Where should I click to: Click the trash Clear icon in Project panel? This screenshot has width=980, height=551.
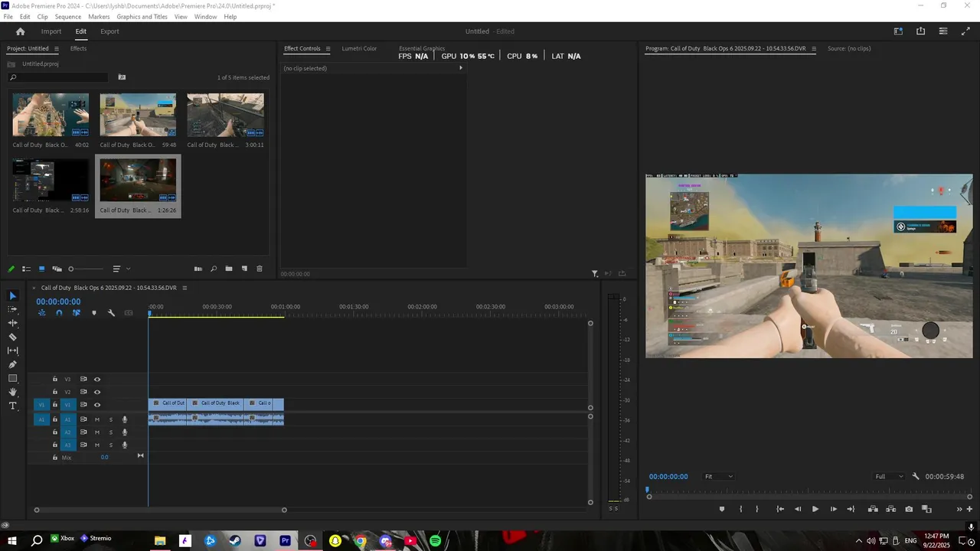click(260, 269)
